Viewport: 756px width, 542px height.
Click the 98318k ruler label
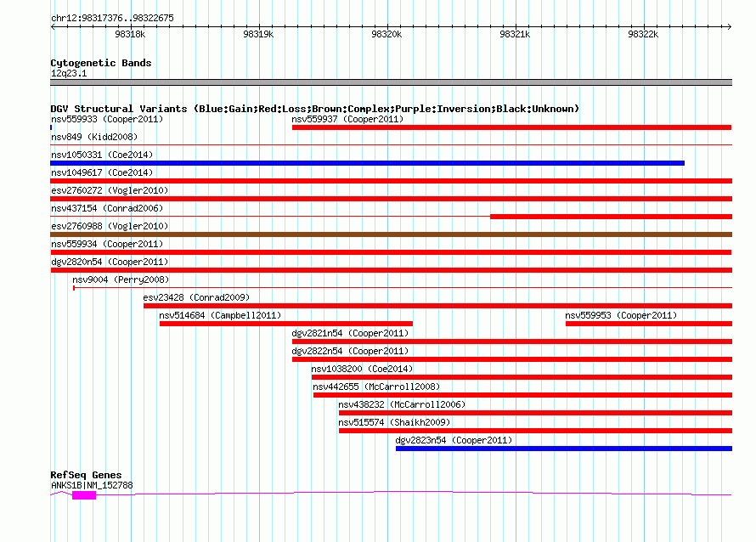130,34
